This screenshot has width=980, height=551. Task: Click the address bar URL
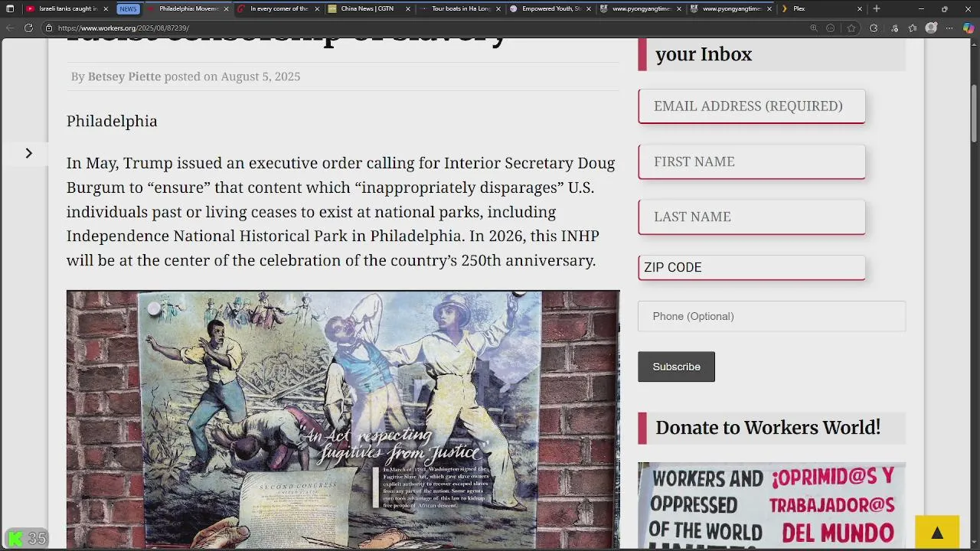click(x=123, y=28)
